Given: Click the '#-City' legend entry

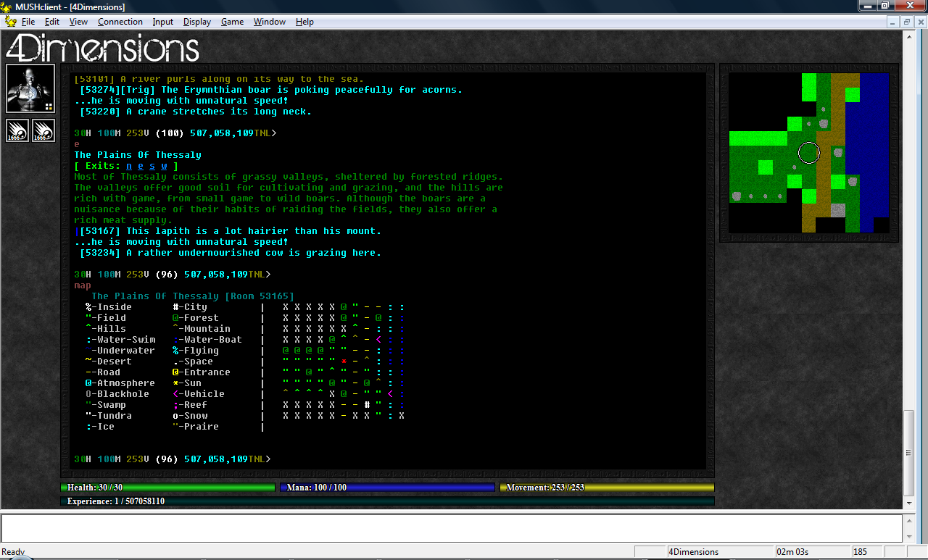Looking at the screenshot, I should tap(190, 307).
